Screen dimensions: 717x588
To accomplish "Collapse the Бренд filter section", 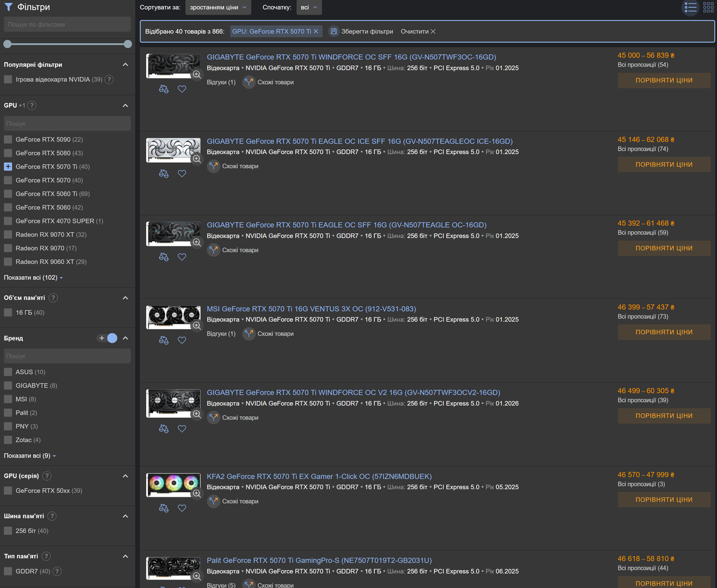I will tap(125, 338).
